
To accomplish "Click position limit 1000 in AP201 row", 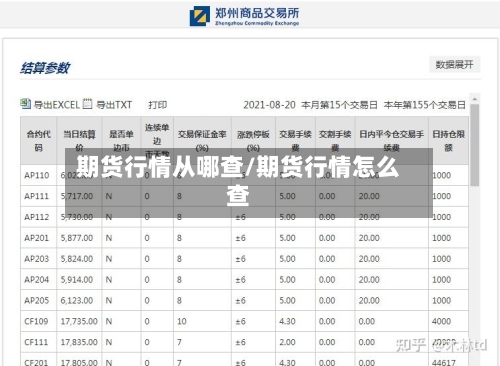I will coord(442,238).
